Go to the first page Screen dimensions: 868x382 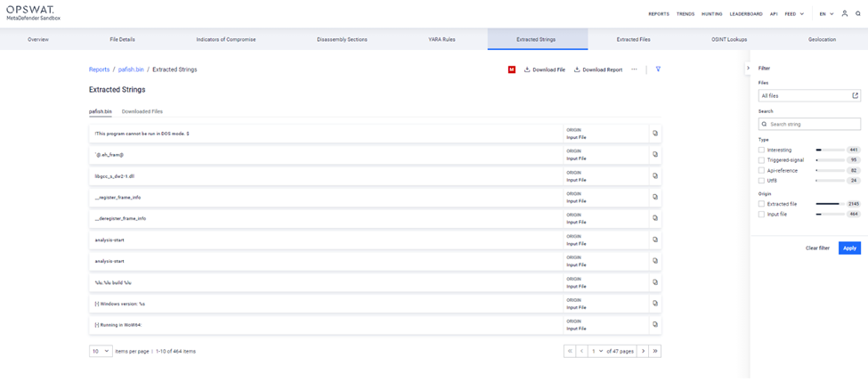coord(570,351)
